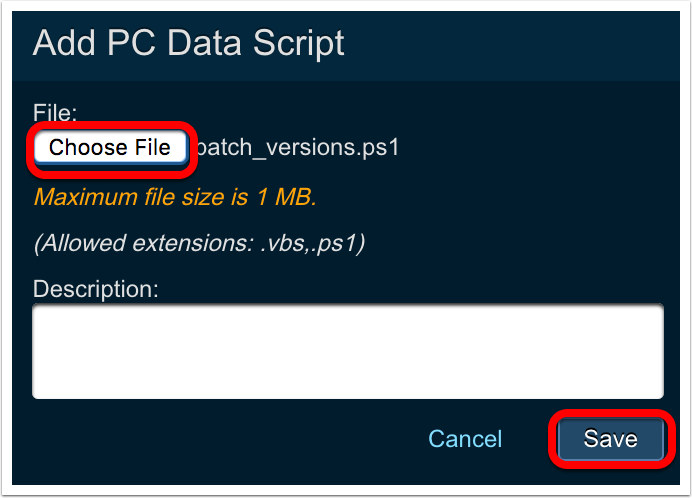Click the patch_versions.ps1 file name

point(299,148)
